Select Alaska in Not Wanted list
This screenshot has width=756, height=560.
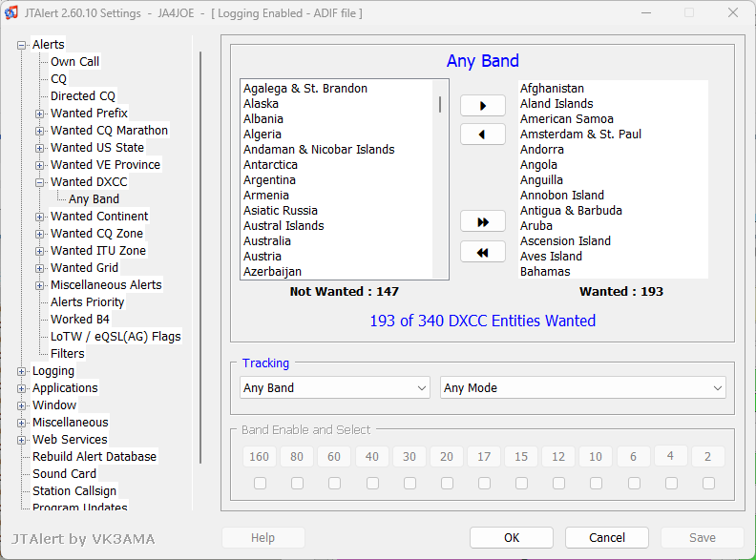pyautogui.click(x=261, y=104)
